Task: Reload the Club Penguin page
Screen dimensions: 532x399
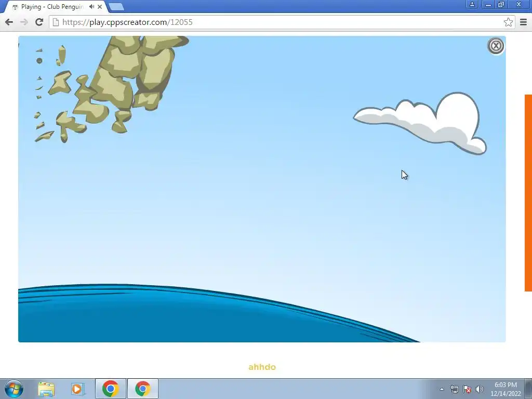Action: (39, 22)
